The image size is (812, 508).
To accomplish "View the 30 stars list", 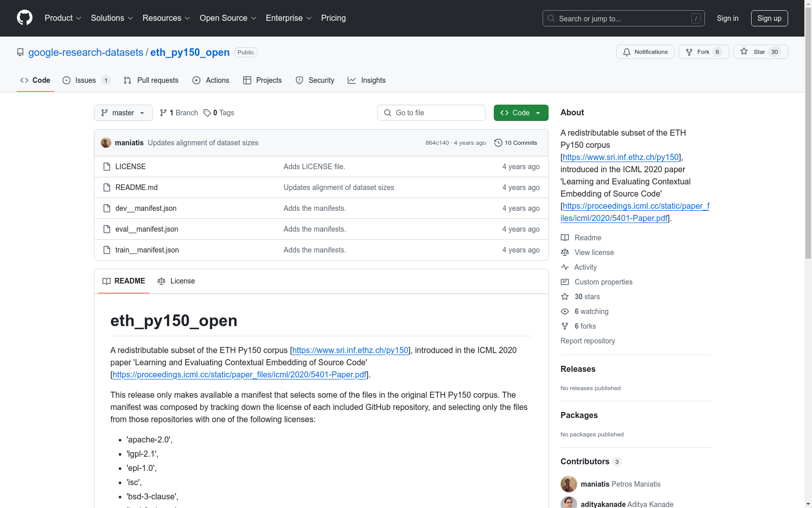I will click(581, 297).
